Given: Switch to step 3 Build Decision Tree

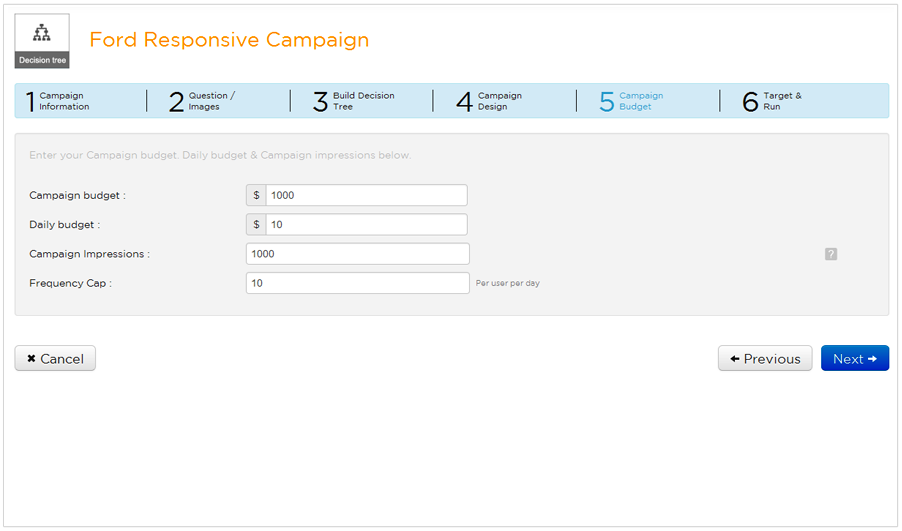Looking at the screenshot, I should coord(354,101).
